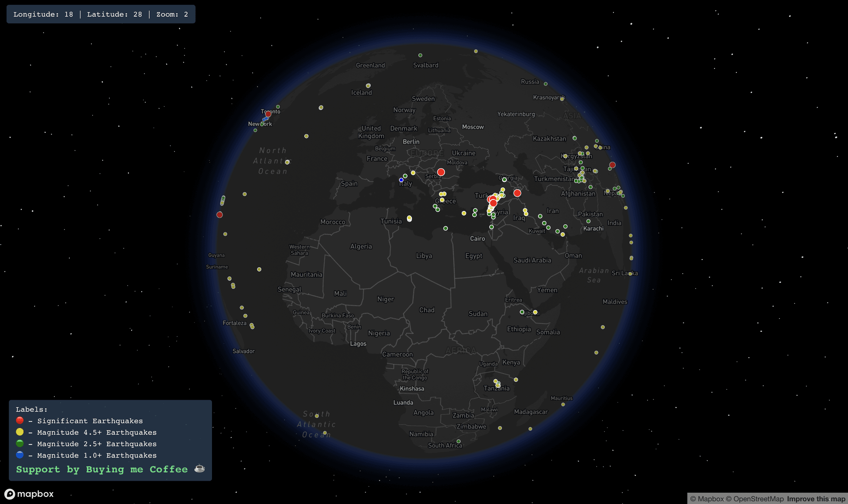Image resolution: width=848 pixels, height=504 pixels.
Task: Click the yellow marker in North Atlantic Ocean
Action: [x=287, y=162]
